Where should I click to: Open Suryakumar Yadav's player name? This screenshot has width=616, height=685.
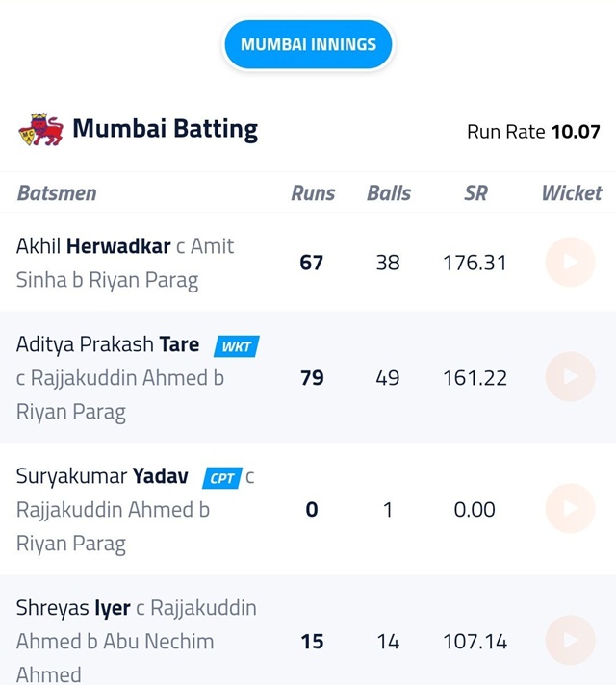click(102, 476)
